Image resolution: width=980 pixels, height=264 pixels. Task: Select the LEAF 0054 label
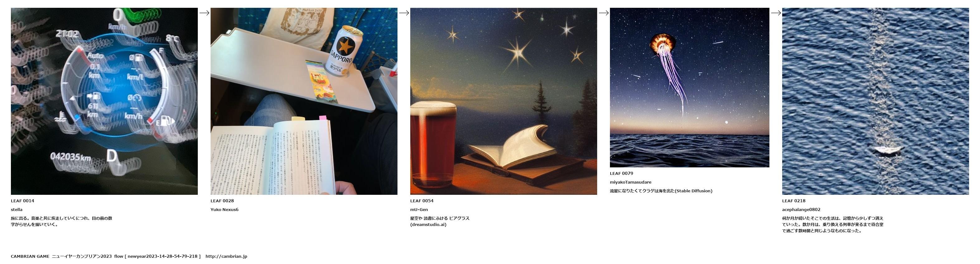(x=422, y=201)
